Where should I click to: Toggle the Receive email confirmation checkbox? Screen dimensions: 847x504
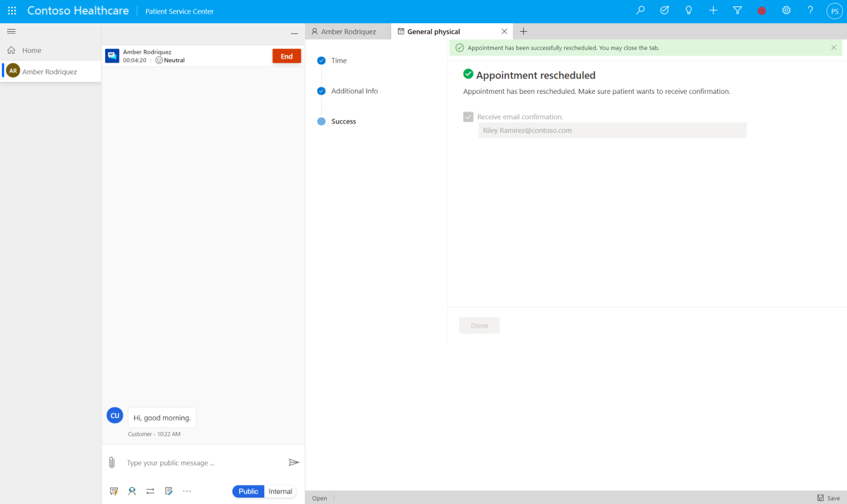coord(468,116)
